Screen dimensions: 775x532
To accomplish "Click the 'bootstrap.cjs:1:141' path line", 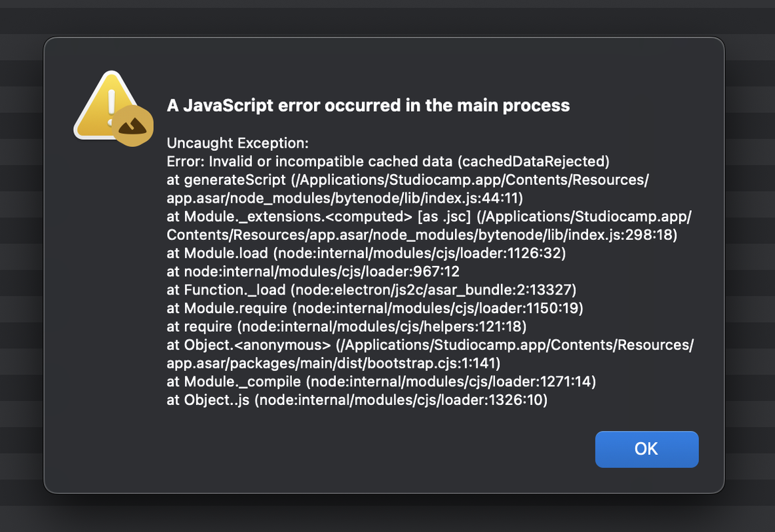I will tap(334, 363).
